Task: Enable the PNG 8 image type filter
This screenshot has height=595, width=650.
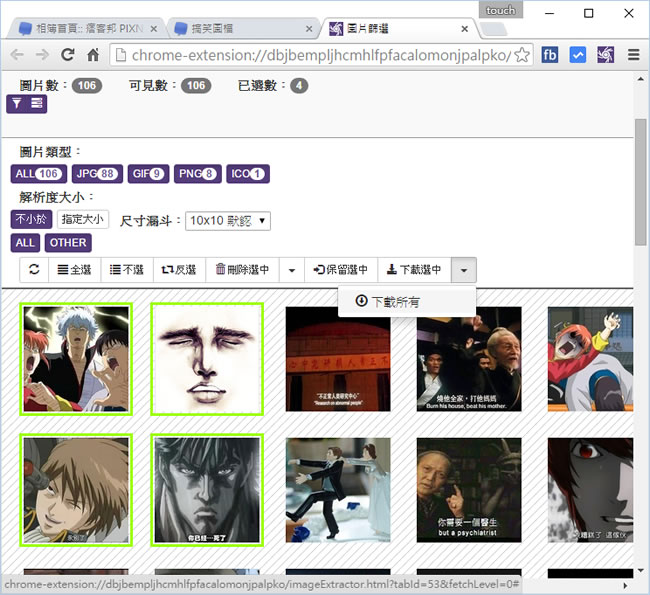Action: (x=197, y=174)
